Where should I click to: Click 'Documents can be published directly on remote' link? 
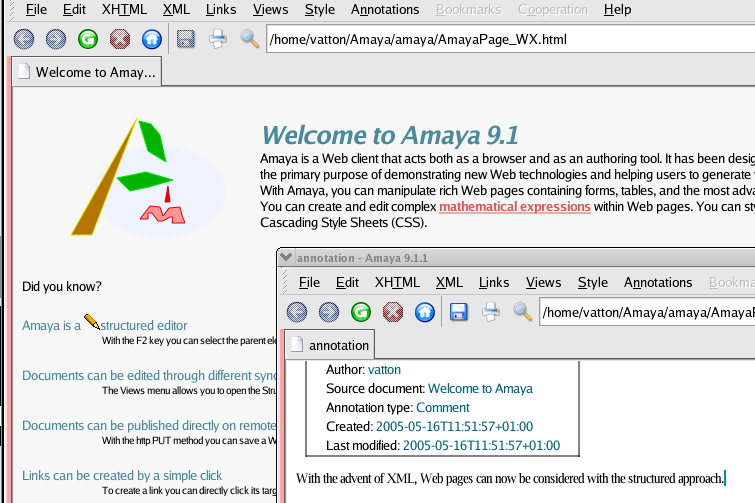tap(149, 426)
